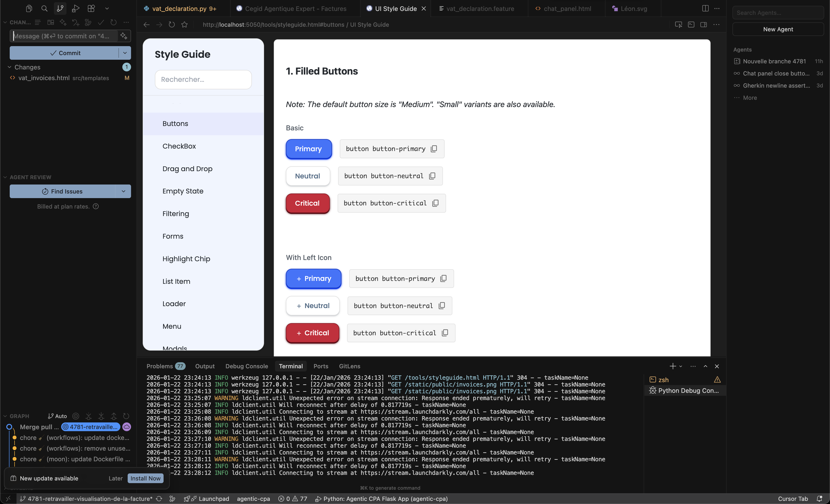The image size is (830, 504).
Task: Expand the Find Issues dropdown arrow
Action: [x=123, y=191]
